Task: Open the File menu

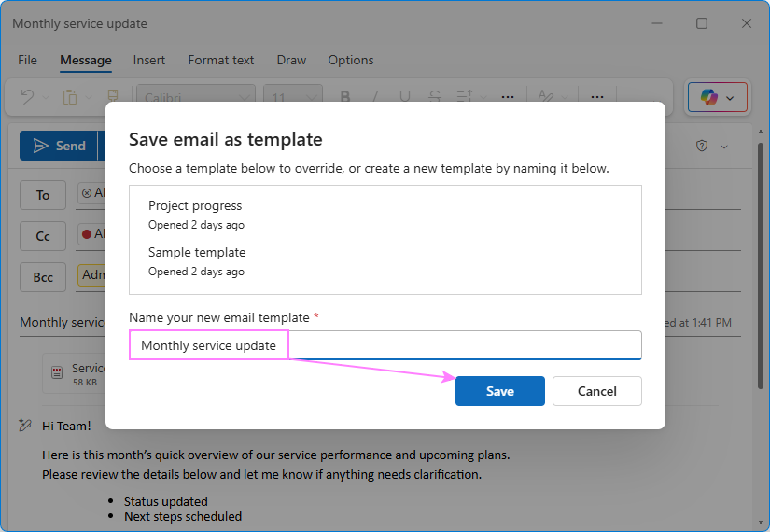Action: click(27, 60)
